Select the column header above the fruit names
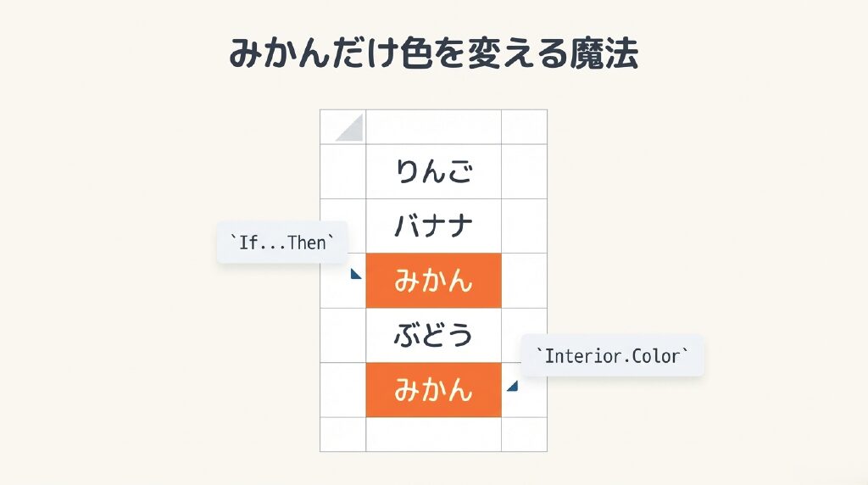 (x=434, y=127)
